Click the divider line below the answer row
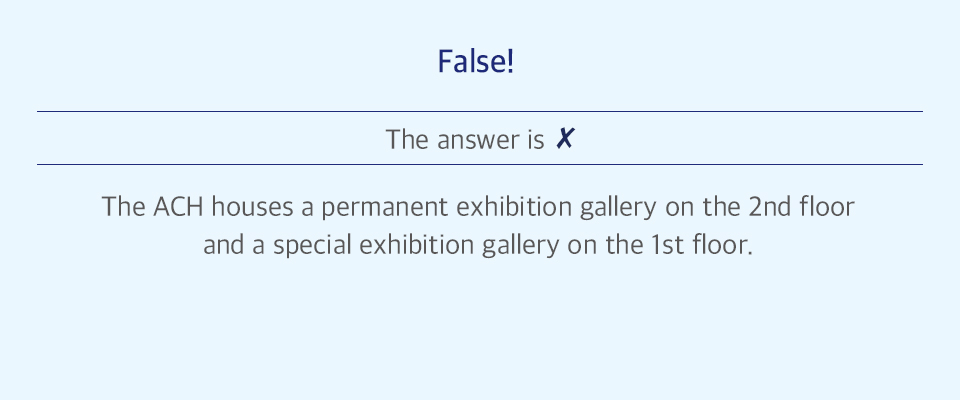The height and width of the screenshot is (400, 960). [479, 164]
